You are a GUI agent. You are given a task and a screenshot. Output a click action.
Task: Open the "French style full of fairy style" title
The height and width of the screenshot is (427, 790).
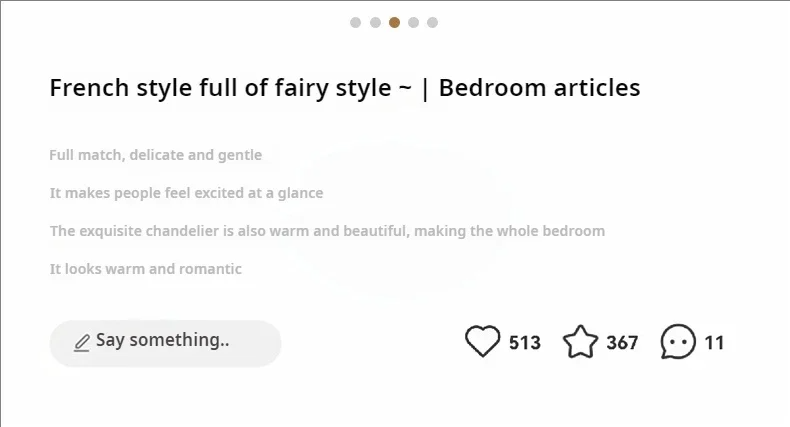(230, 88)
